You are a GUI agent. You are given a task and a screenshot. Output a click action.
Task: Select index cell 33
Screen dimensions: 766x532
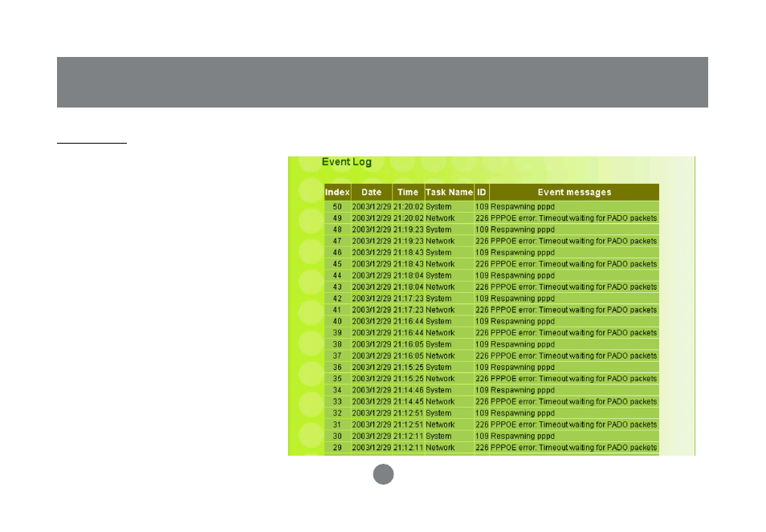pos(337,402)
